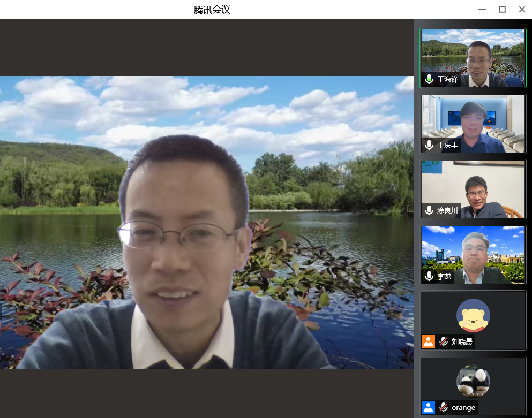Click the blue user badge beside orange

429,407
